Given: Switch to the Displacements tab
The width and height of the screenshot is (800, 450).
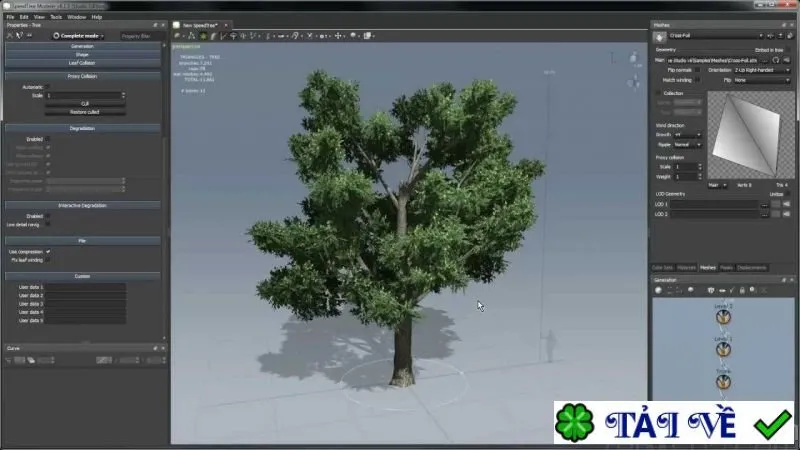Looking at the screenshot, I should pos(752,267).
